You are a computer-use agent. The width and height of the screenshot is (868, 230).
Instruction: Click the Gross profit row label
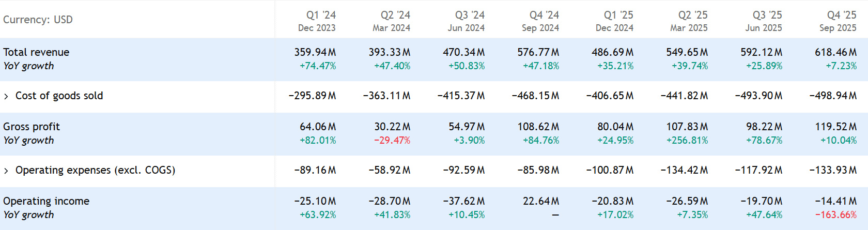coord(32,127)
